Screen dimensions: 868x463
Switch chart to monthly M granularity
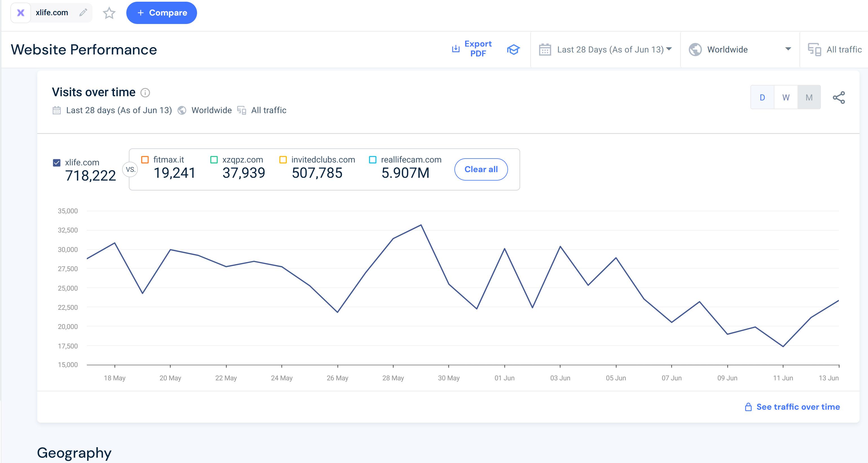pyautogui.click(x=809, y=97)
